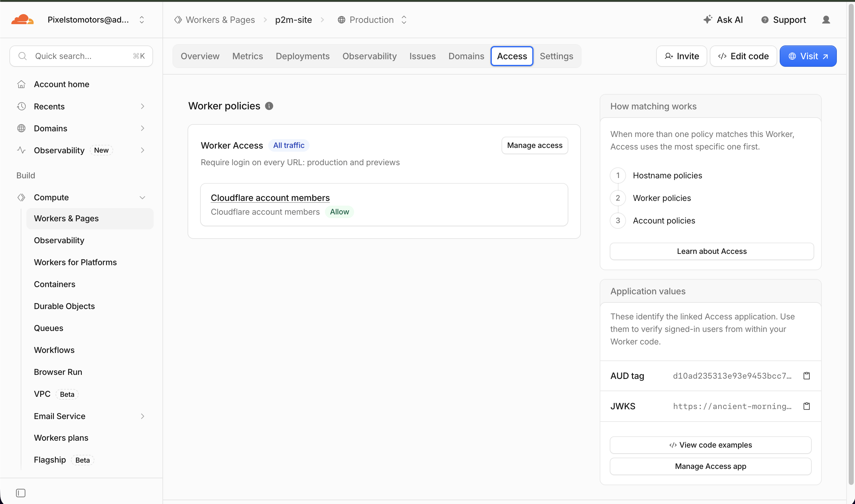This screenshot has height=504, width=855.
Task: Expand the Domains sidebar menu
Action: (x=82, y=129)
